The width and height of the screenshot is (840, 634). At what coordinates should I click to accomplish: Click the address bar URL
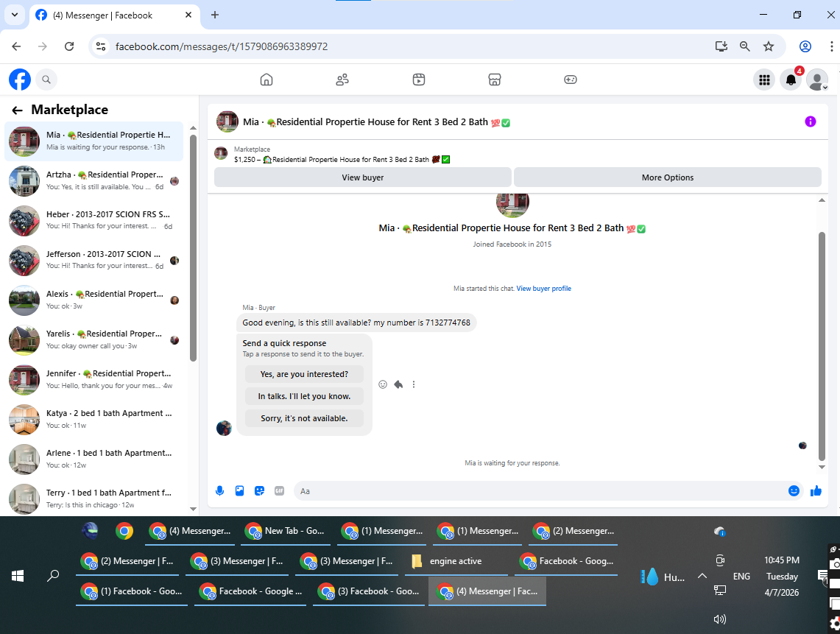click(222, 46)
